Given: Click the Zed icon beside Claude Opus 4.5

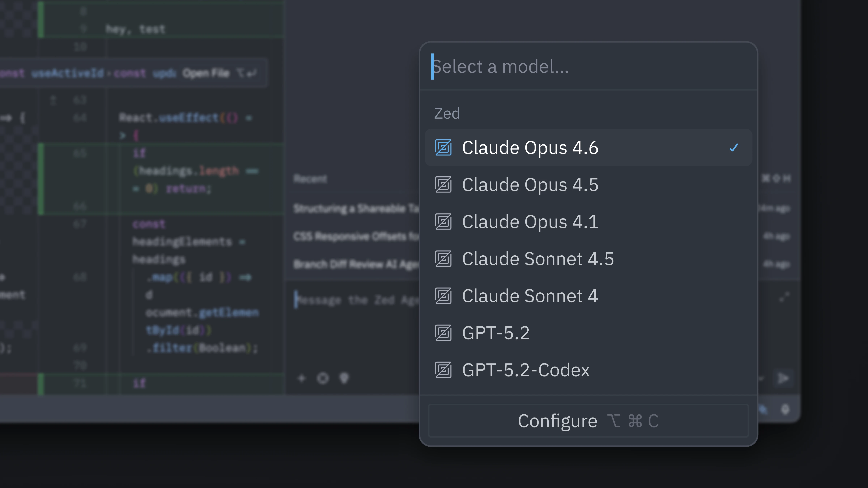Looking at the screenshot, I should tap(443, 185).
